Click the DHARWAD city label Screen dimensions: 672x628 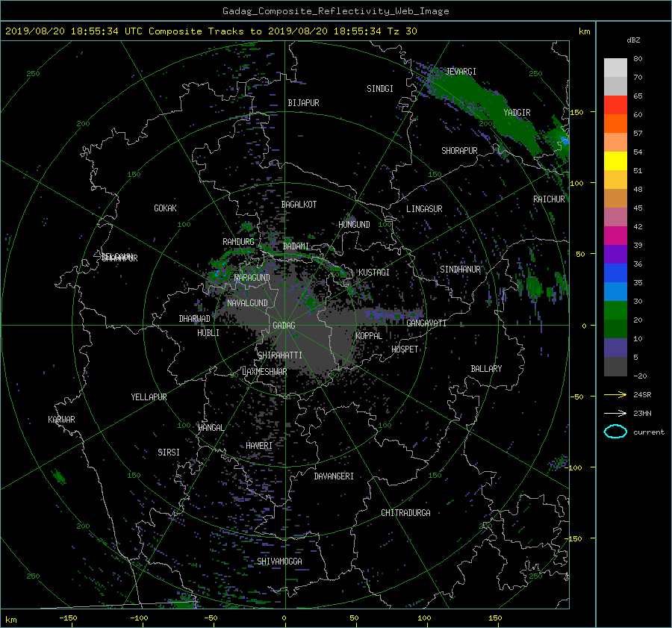tap(195, 319)
